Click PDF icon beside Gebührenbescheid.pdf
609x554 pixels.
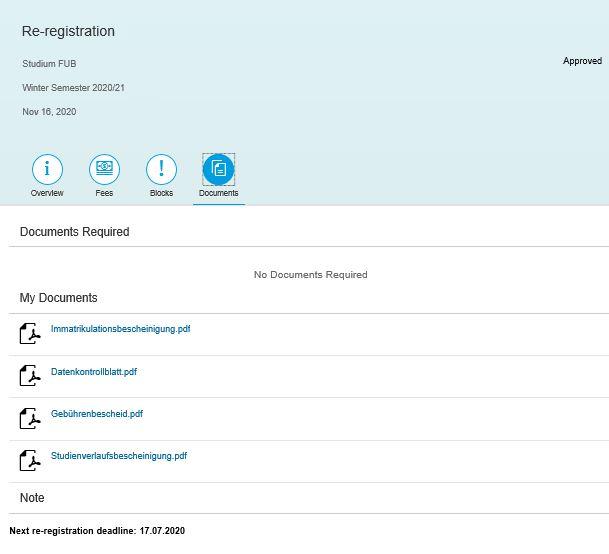coord(30,418)
